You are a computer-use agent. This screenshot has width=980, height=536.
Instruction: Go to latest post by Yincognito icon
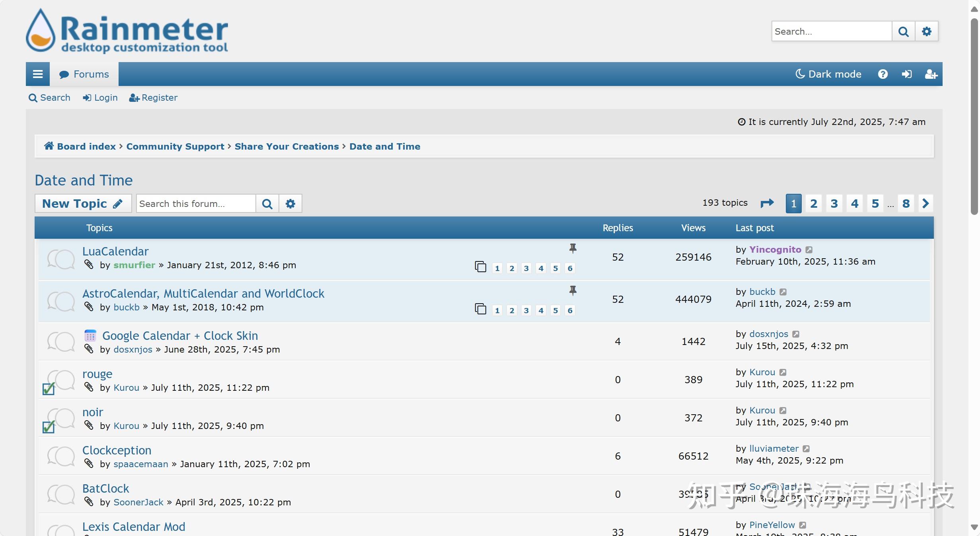coord(809,250)
